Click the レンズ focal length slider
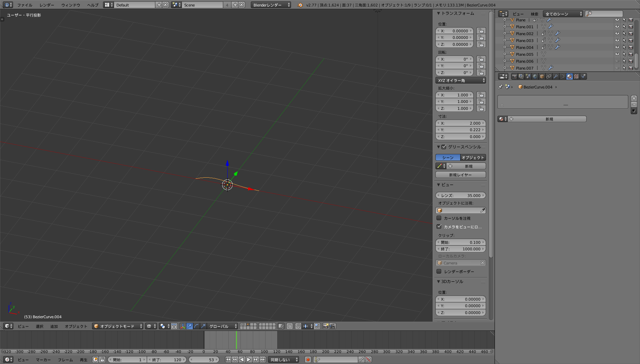The image size is (640, 364). [x=461, y=195]
